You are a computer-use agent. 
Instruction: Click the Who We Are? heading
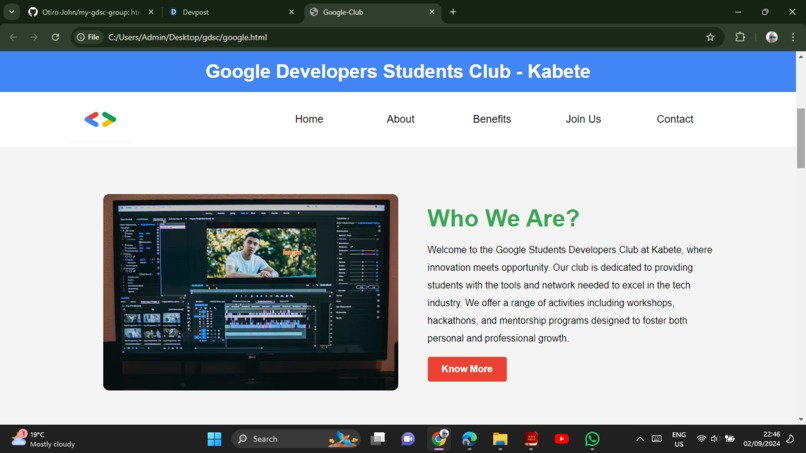pyautogui.click(x=503, y=218)
